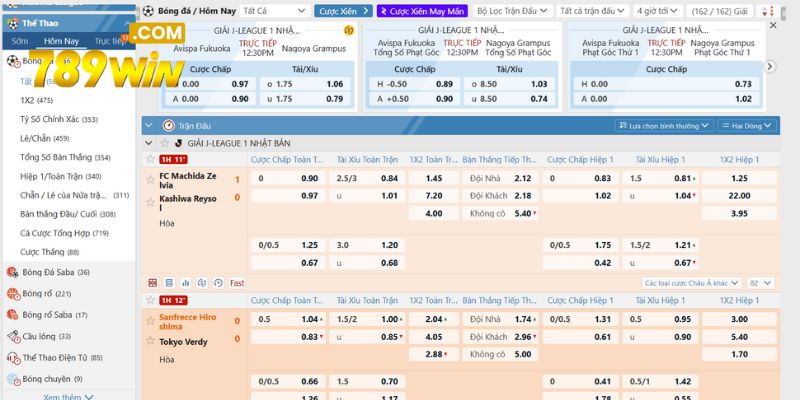
Task: Click the Cược Xiên button
Action: 343,11
